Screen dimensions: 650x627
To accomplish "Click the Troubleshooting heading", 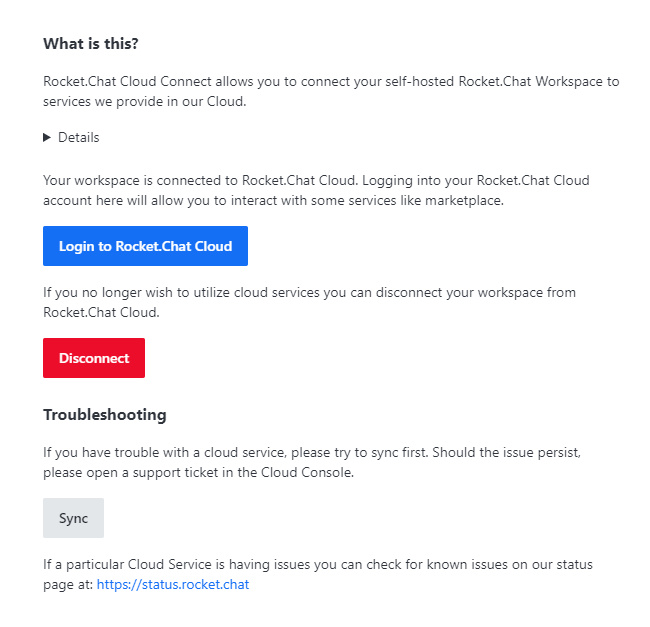I will coord(104,415).
